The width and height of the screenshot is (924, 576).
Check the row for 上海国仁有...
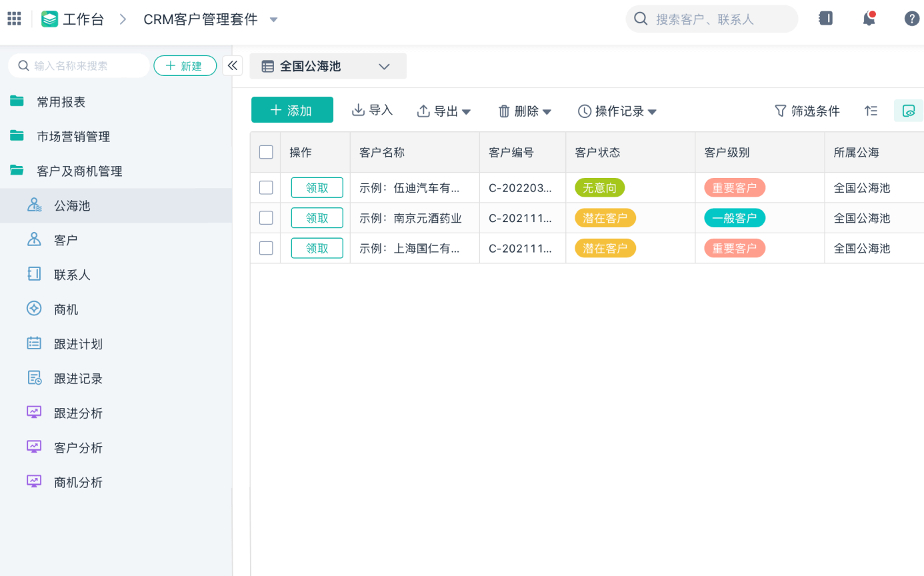point(266,248)
